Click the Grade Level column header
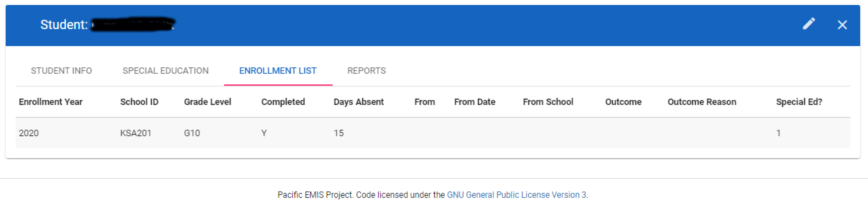Viewport: 868px width, 217px height. click(x=207, y=102)
